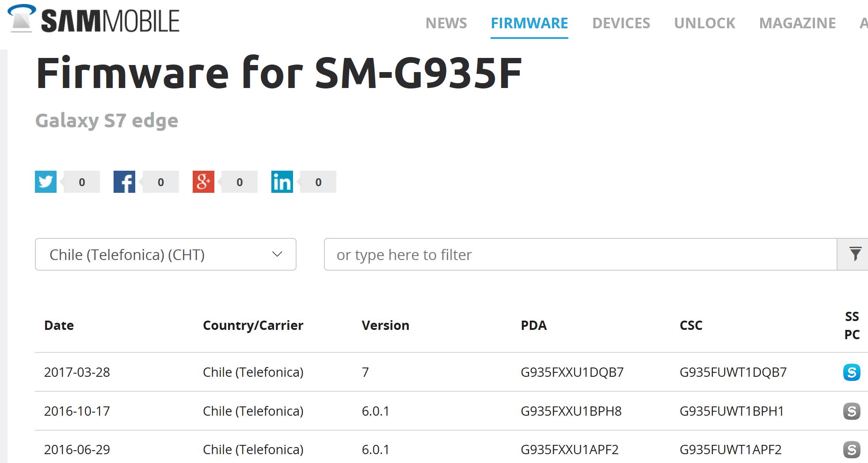Viewport: 868px width, 463px height.
Task: Open the 2016-06-29 firmware entry
Action: 77,450
